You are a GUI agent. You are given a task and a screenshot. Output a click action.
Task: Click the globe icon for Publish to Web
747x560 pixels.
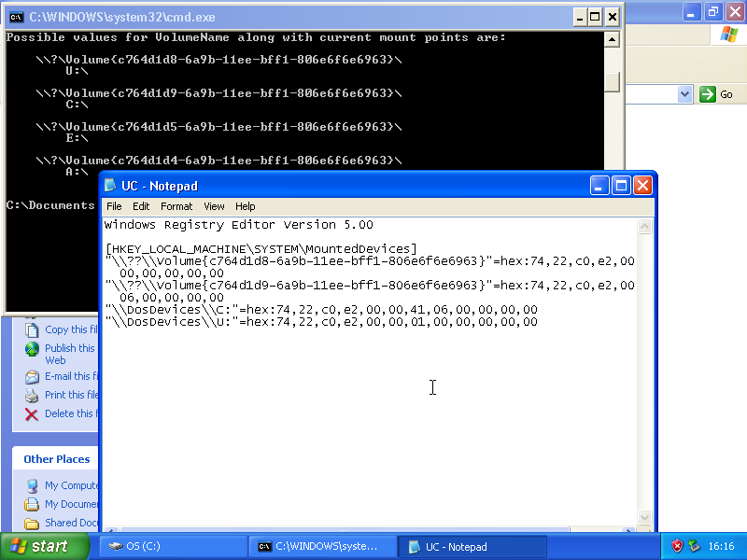[32, 349]
